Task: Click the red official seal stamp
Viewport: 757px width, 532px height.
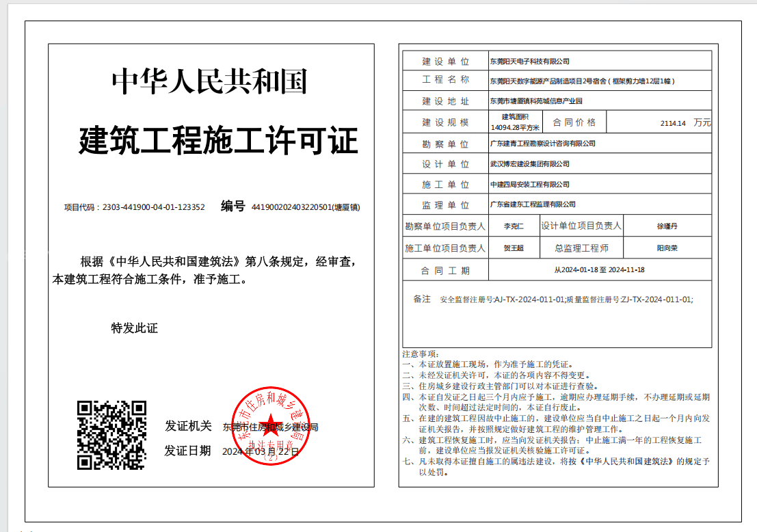Action: pyautogui.click(x=271, y=427)
